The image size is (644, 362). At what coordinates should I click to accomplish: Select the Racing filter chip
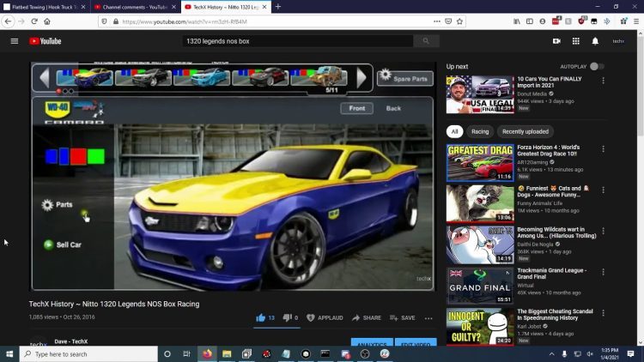[480, 132]
